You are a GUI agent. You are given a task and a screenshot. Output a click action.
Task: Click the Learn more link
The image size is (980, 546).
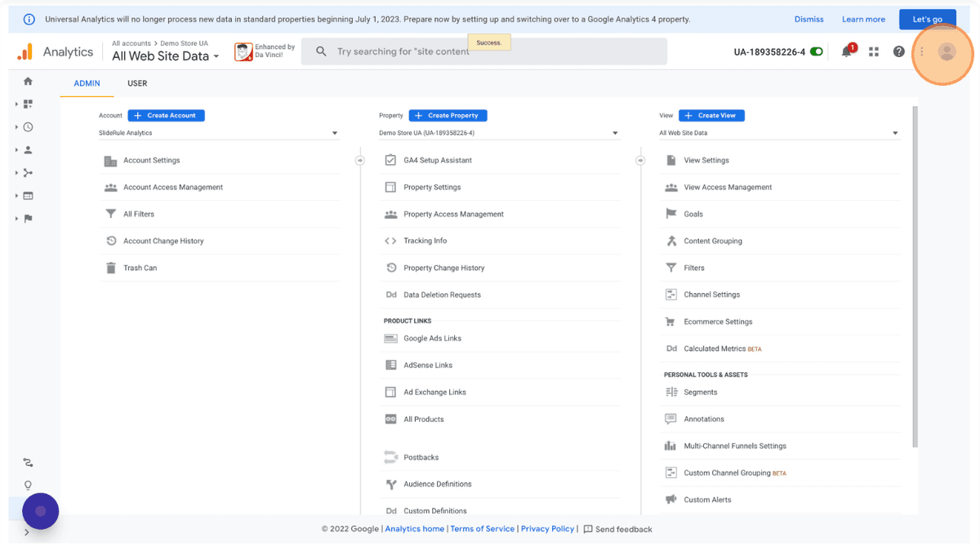click(x=863, y=19)
